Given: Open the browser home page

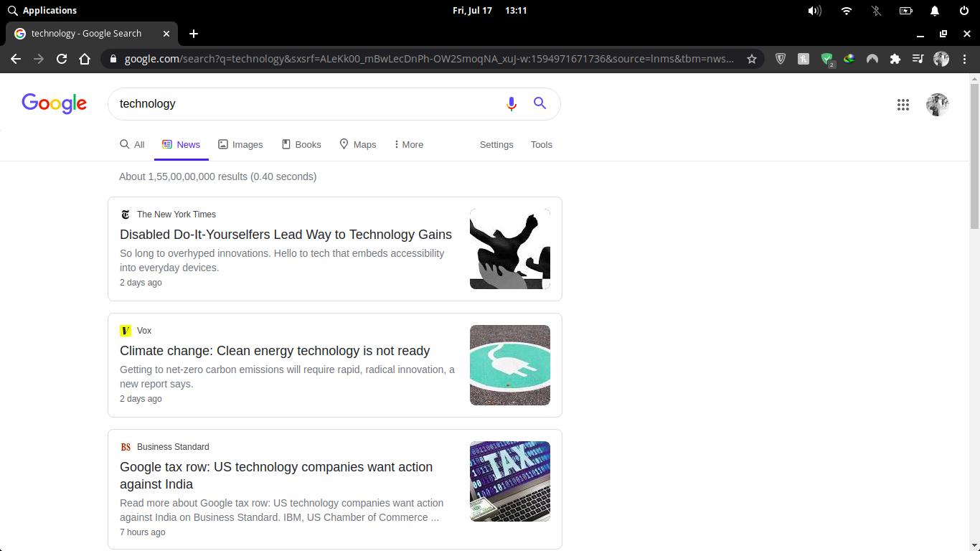Looking at the screenshot, I should pos(85,59).
